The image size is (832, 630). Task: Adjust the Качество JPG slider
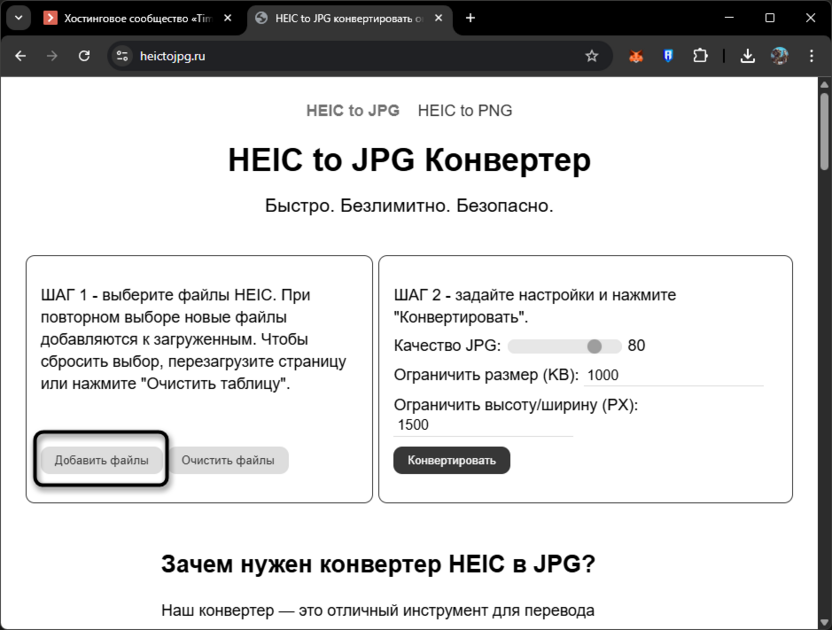tap(565, 346)
